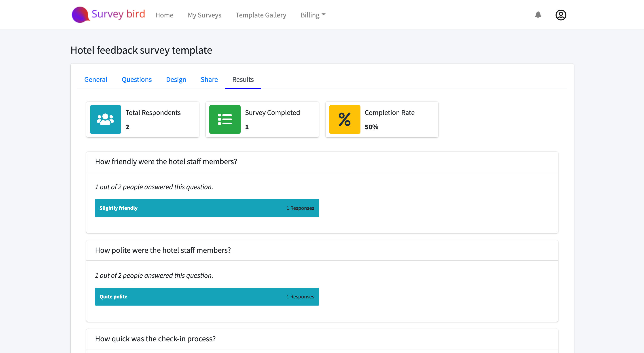Click the Survey bird brand text

point(118,14)
